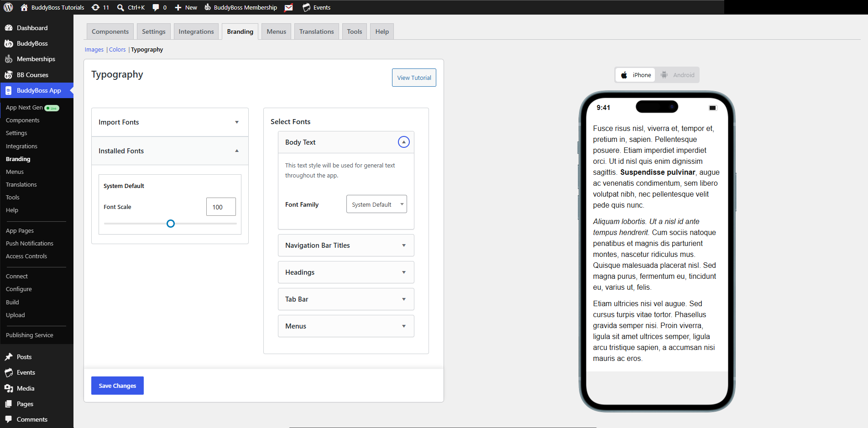
Task: Switch preview to iPhone
Action: [635, 75]
